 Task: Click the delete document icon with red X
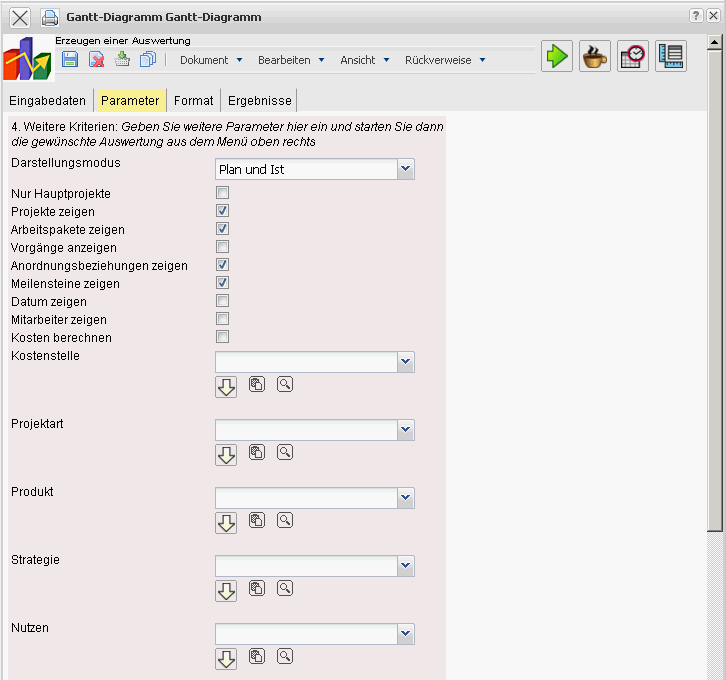pos(96,59)
